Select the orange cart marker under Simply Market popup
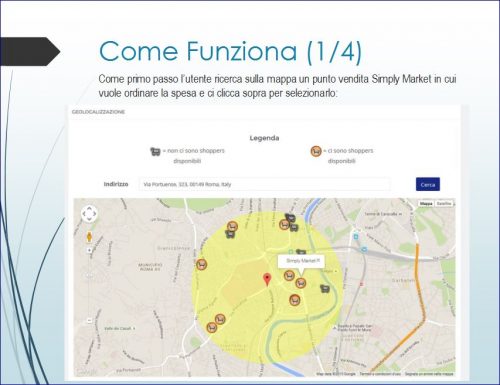The image size is (500, 385). [x=301, y=283]
